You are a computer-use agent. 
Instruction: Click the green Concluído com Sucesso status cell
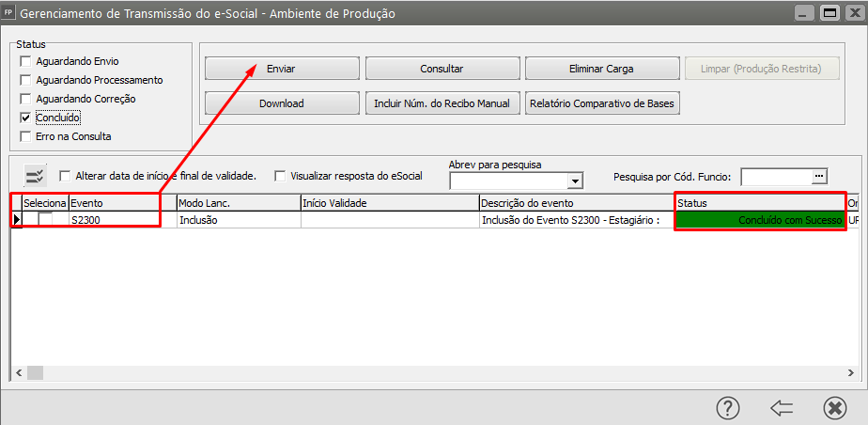tap(761, 220)
